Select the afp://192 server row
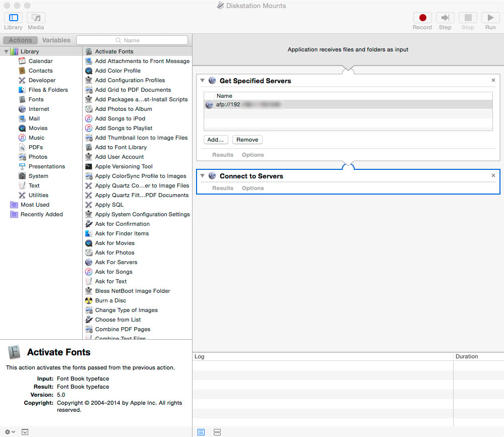Image resolution: width=504 pixels, height=437 pixels. tap(348, 104)
